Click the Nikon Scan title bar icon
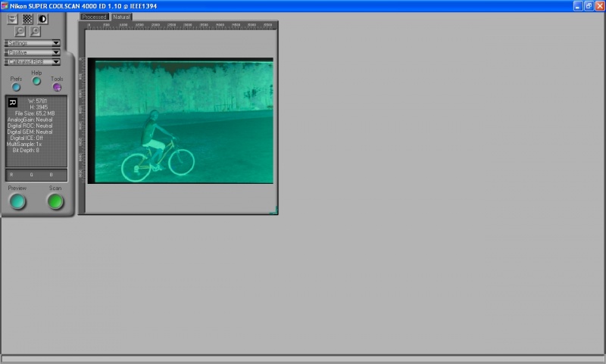 [x=5, y=6]
